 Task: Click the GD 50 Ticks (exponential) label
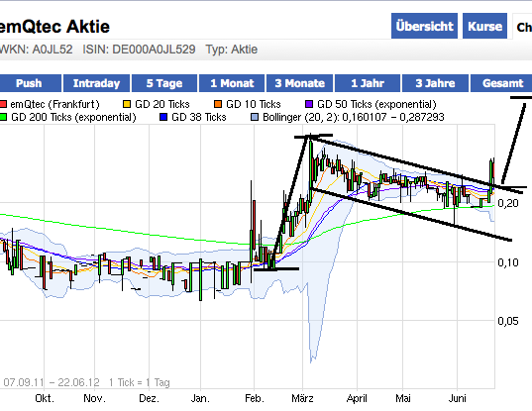(376, 104)
